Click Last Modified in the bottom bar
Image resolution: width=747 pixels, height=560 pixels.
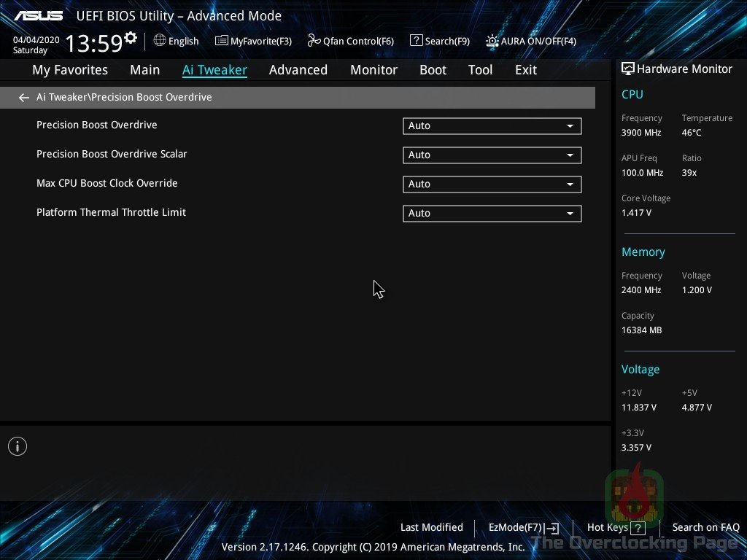point(431,527)
